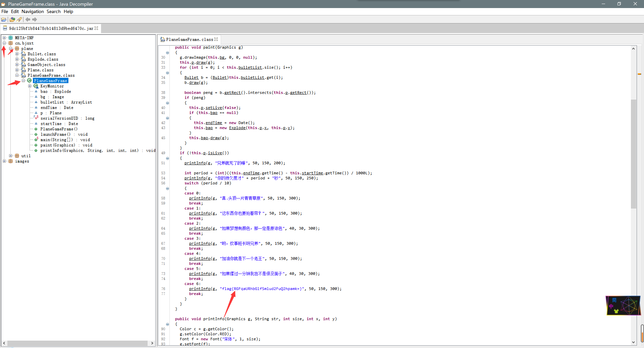644x348 pixels.
Task: Open the Search menu
Action: pyautogui.click(x=54, y=11)
